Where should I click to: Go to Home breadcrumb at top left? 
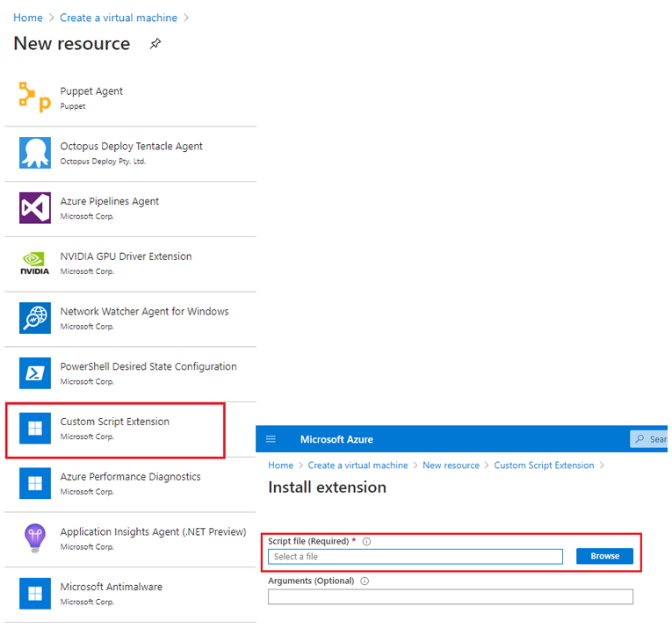pos(27,18)
